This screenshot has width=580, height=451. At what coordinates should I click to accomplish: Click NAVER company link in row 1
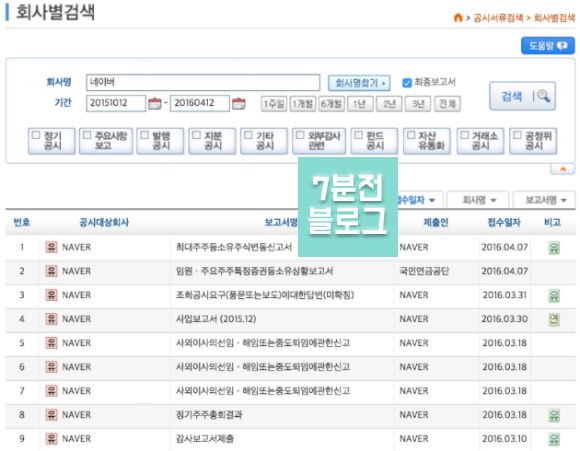click(x=76, y=247)
